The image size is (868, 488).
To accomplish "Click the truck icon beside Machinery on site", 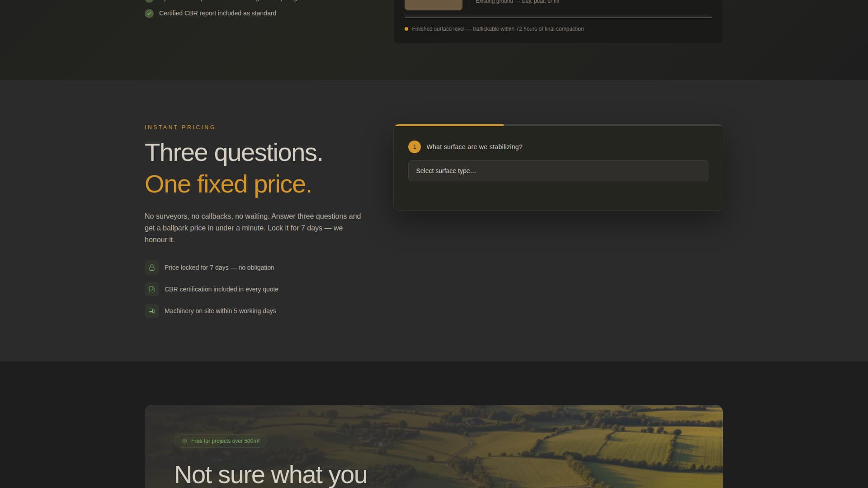I will pyautogui.click(x=152, y=311).
